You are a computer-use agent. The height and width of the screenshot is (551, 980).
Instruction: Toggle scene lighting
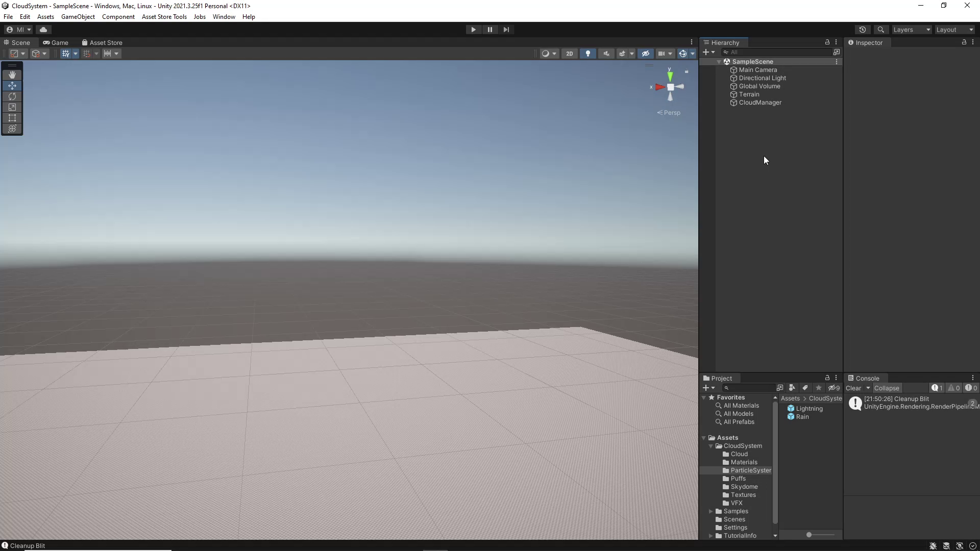588,54
